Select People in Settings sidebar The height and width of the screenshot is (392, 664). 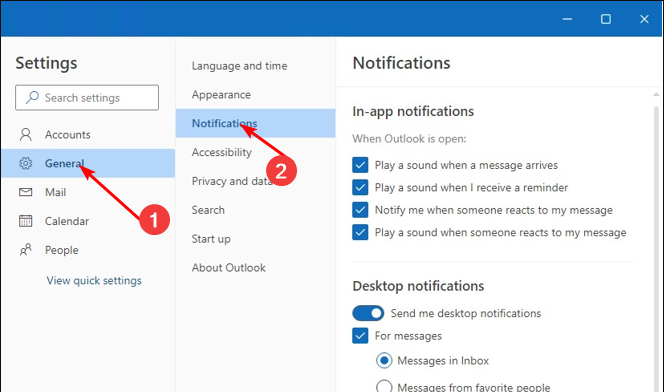point(88,250)
